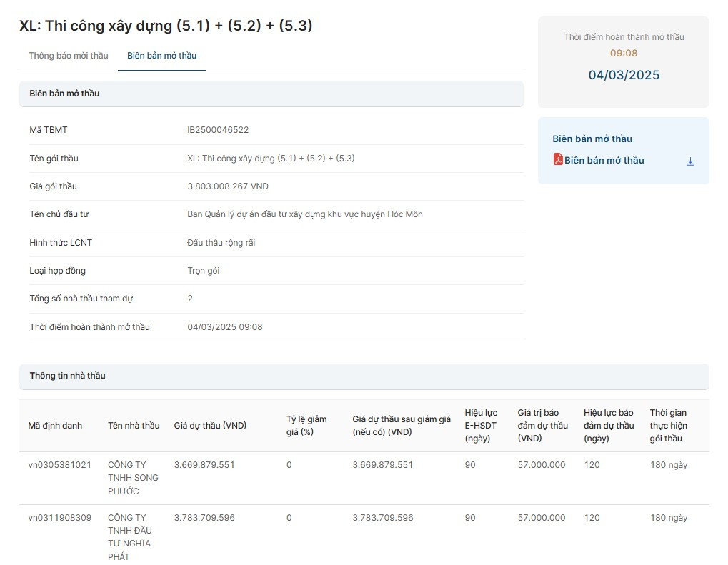Open the Biên bản mở thầu PDF link
This screenshot has height=565, width=728.
[604, 161]
